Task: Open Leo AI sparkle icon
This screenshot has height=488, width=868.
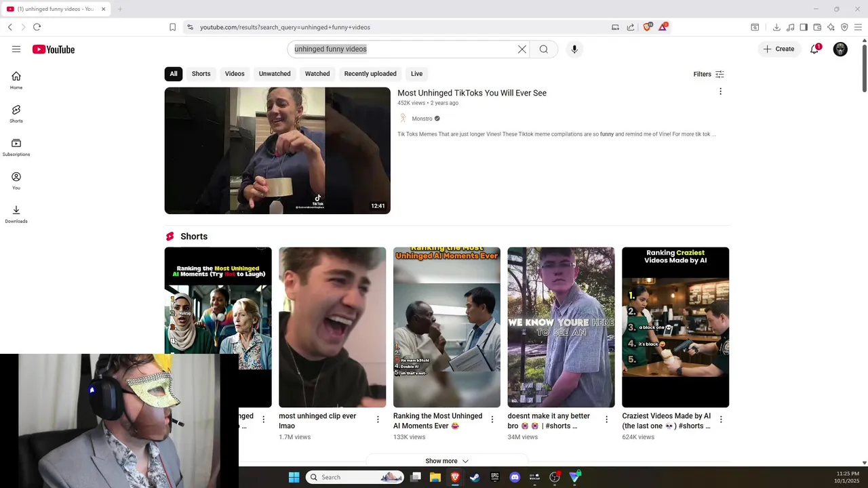Action: click(831, 27)
